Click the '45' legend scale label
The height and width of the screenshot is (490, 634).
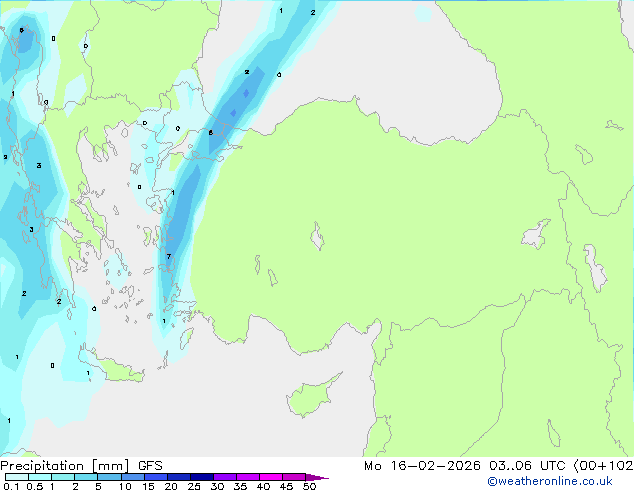[x=286, y=486]
